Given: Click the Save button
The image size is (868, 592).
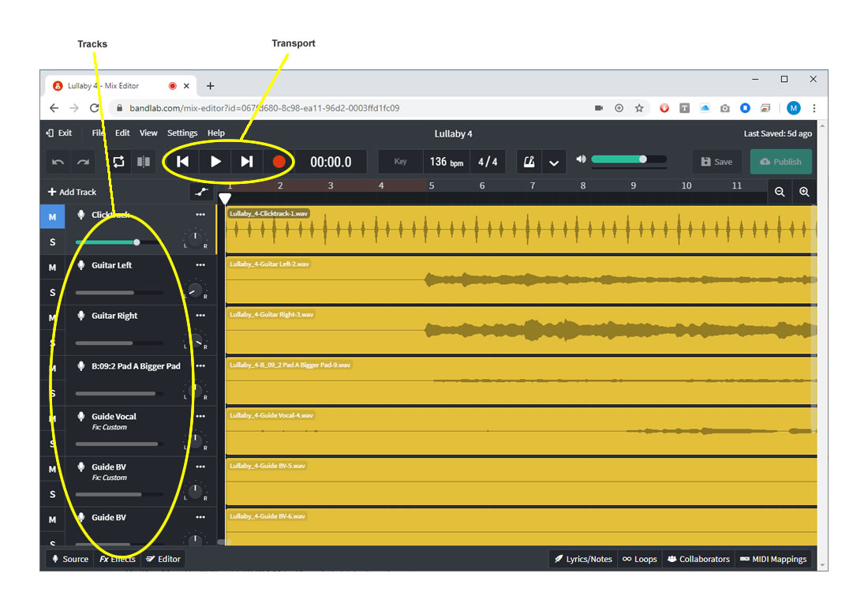Looking at the screenshot, I should coord(716,161).
